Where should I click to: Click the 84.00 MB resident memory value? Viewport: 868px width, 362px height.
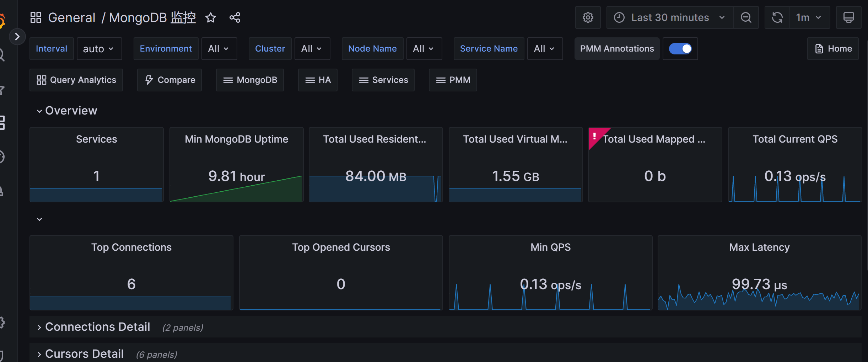[x=376, y=176]
